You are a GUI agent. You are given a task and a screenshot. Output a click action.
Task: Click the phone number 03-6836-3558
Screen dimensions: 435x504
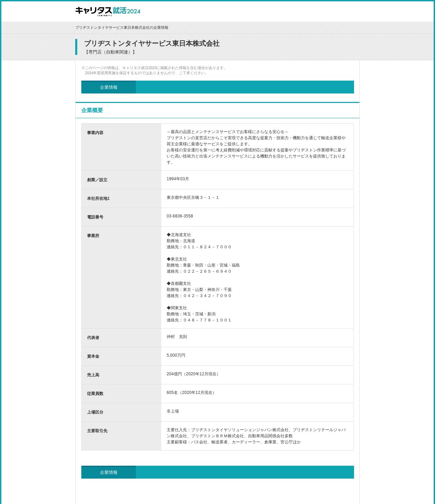tap(180, 216)
